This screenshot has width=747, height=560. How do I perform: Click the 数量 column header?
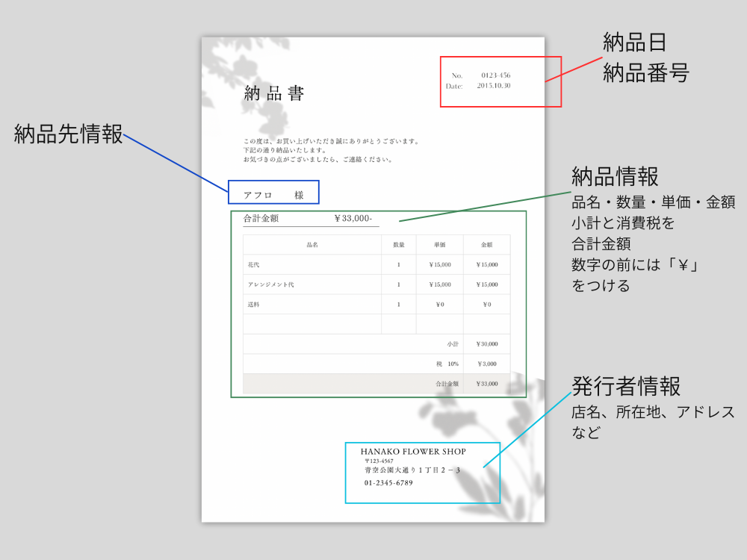pos(400,244)
